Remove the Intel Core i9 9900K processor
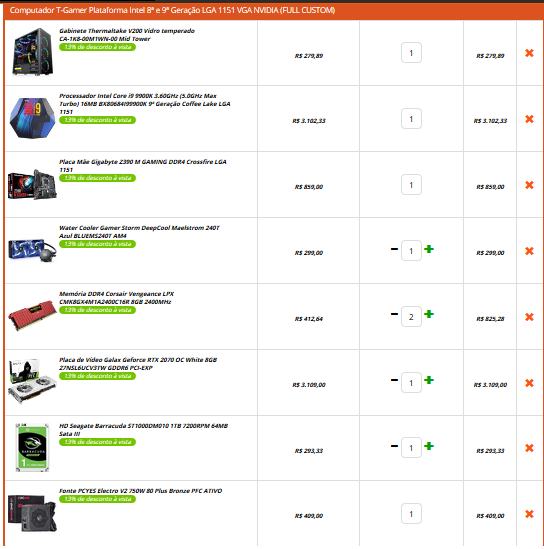The image size is (544, 549). (x=529, y=119)
